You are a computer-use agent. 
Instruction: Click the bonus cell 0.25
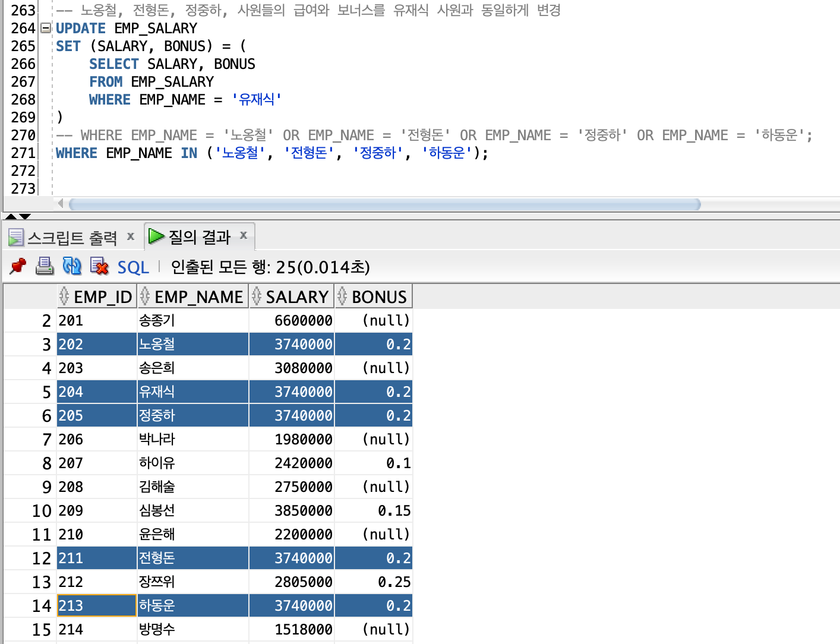pyautogui.click(x=373, y=582)
